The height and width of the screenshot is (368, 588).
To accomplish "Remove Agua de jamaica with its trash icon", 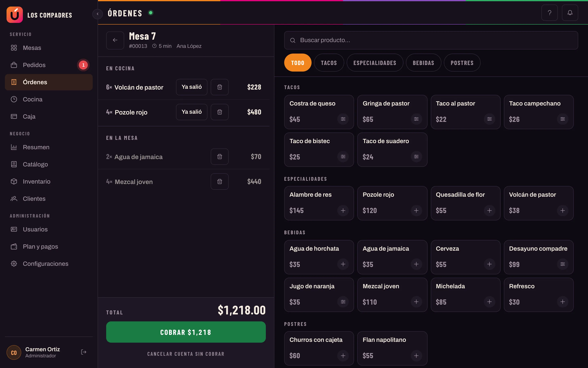I will [x=219, y=156].
